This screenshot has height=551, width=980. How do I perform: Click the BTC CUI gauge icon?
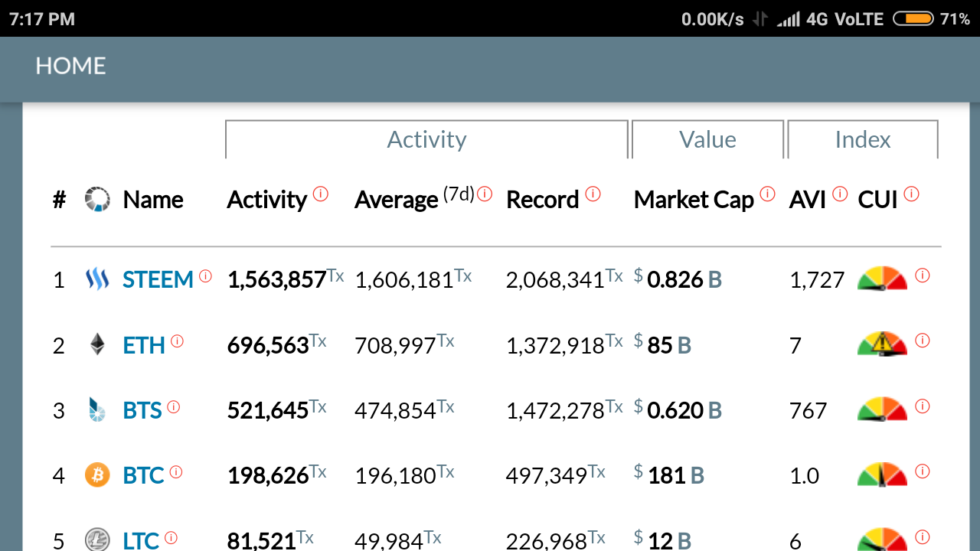(882, 474)
